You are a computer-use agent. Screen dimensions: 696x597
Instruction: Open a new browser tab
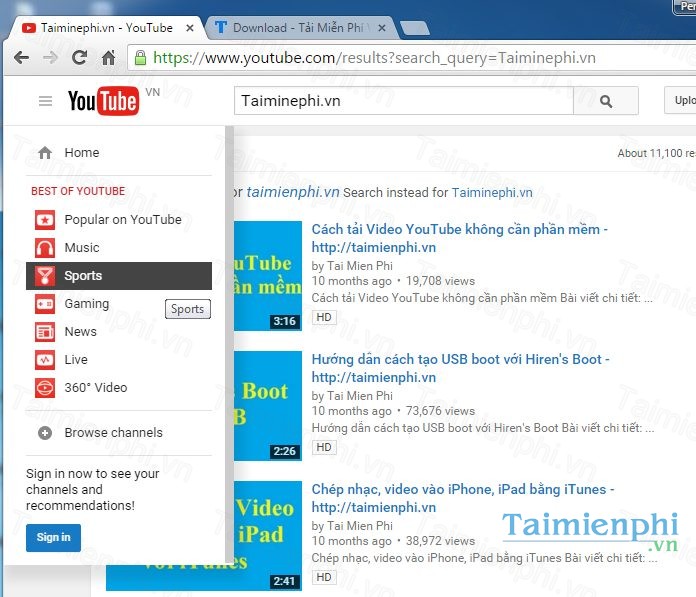415,28
